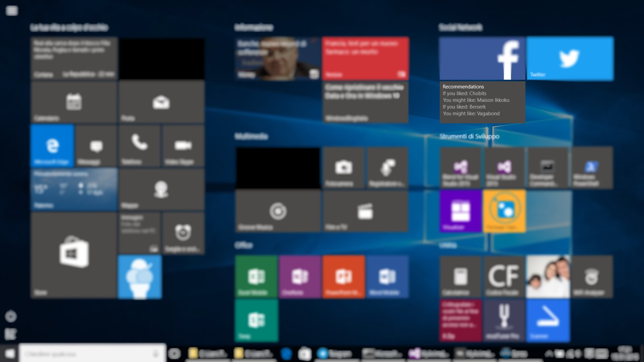Expand the hamburger menu at top-left
This screenshot has height=362, width=644.
[x=12, y=11]
